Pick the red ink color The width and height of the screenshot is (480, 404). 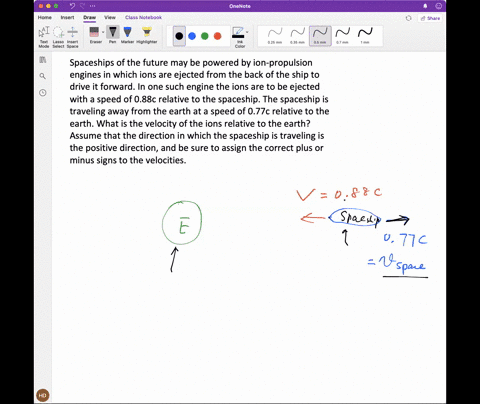pyautogui.click(x=218, y=36)
